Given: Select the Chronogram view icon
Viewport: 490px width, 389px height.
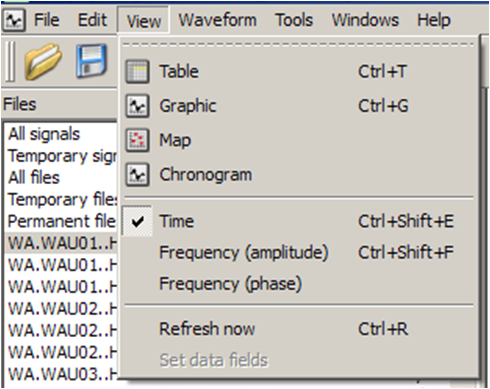Looking at the screenshot, I should pos(137,175).
